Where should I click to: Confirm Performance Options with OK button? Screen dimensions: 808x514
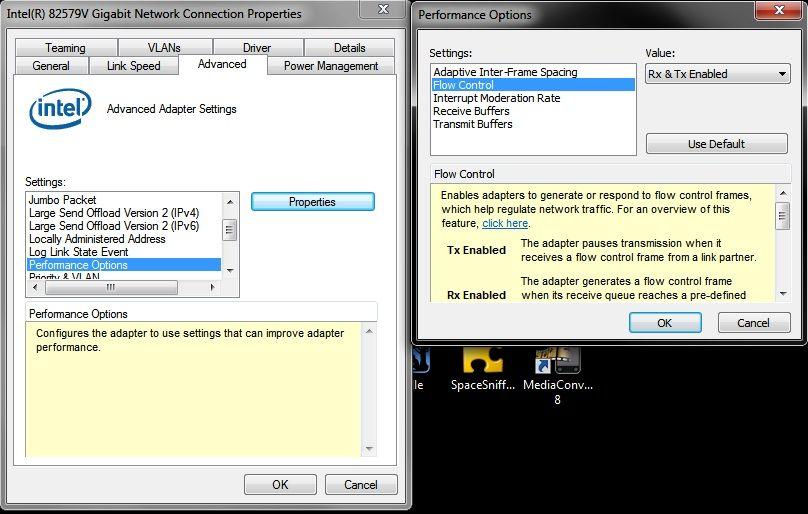665,323
